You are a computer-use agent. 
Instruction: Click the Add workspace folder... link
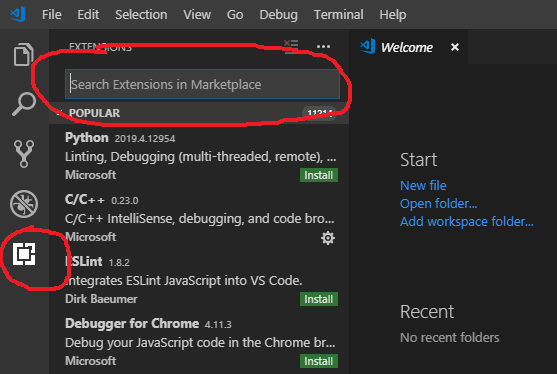(466, 222)
